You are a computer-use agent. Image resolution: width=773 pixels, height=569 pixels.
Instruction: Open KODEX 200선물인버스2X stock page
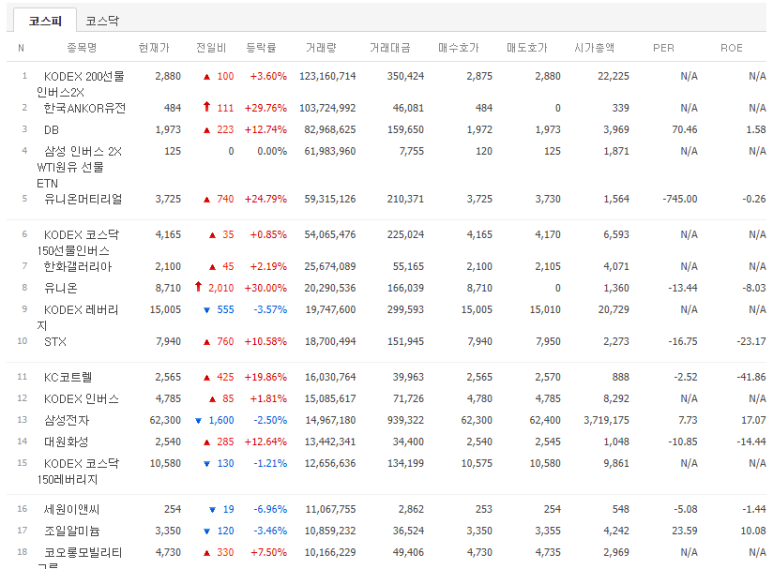(84, 76)
